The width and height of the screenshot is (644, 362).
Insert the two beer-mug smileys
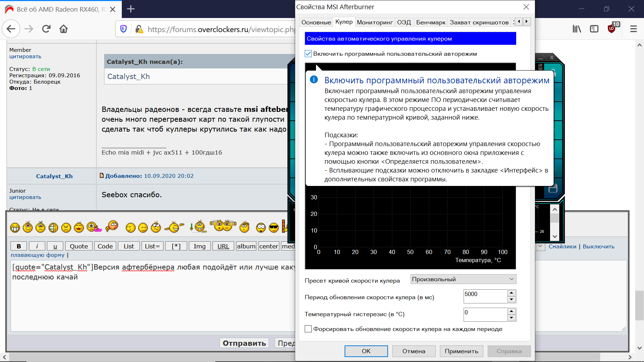[x=223, y=225]
